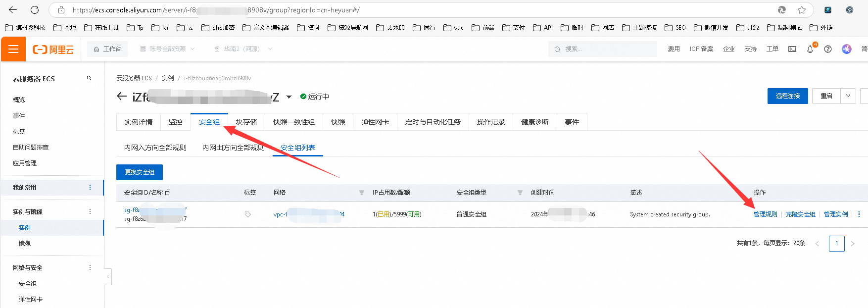The height and width of the screenshot is (308, 868).
Task: Select the 内网入方向全部规则 sub-tab
Action: click(155, 148)
